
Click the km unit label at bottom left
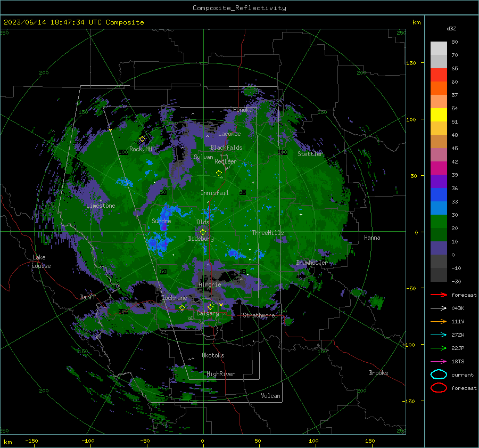pyautogui.click(x=7, y=442)
